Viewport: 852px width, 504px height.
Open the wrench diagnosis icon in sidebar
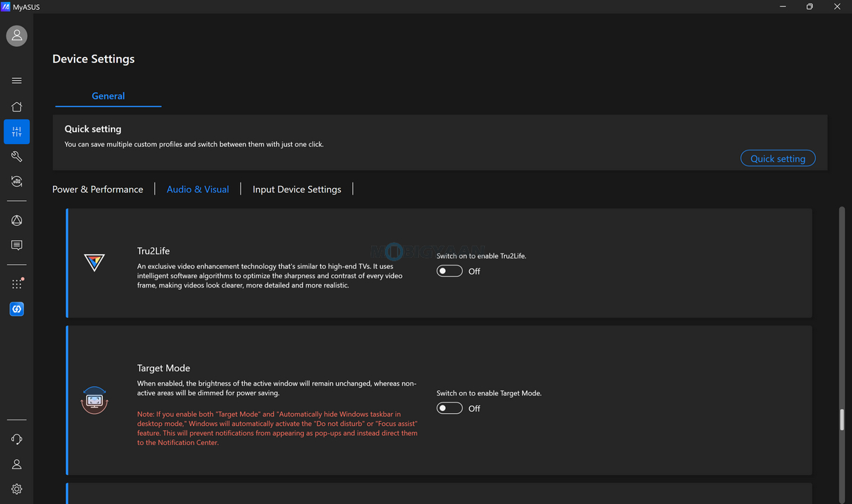tap(17, 157)
